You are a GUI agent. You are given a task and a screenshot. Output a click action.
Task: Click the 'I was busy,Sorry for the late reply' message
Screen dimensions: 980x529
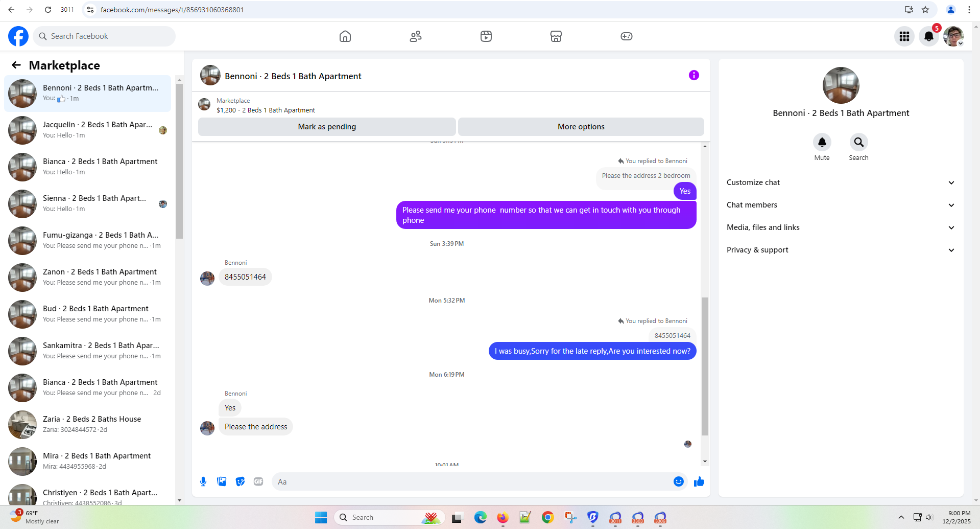(x=592, y=351)
